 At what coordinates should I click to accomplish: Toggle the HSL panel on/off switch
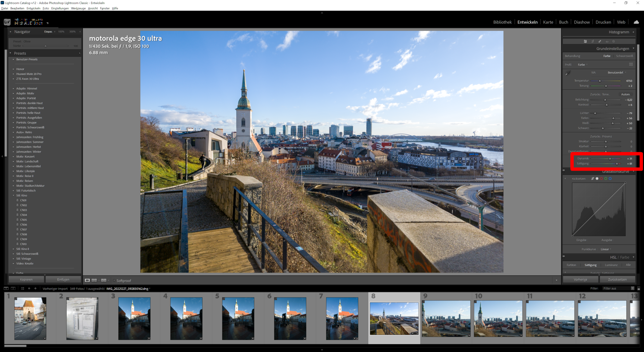click(564, 256)
